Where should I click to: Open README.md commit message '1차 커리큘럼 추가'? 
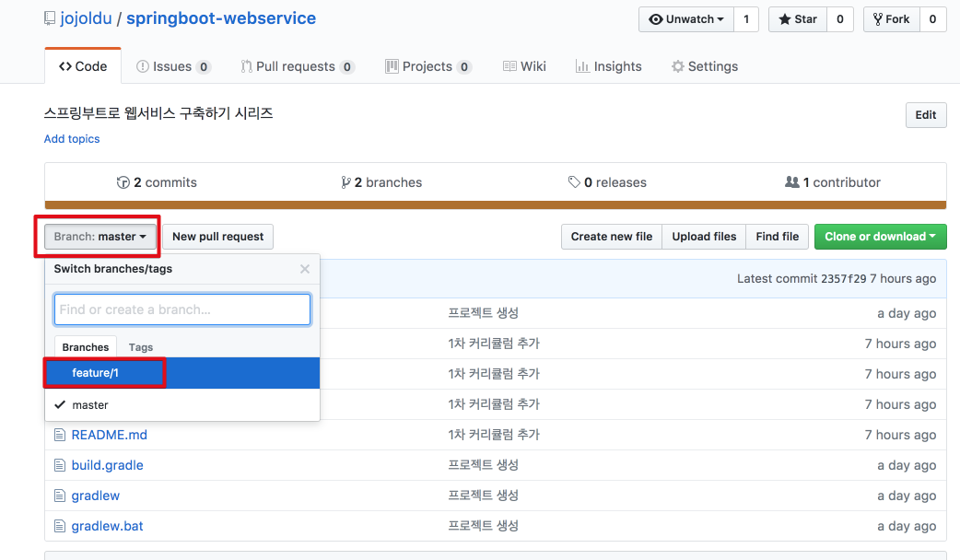tap(494, 435)
